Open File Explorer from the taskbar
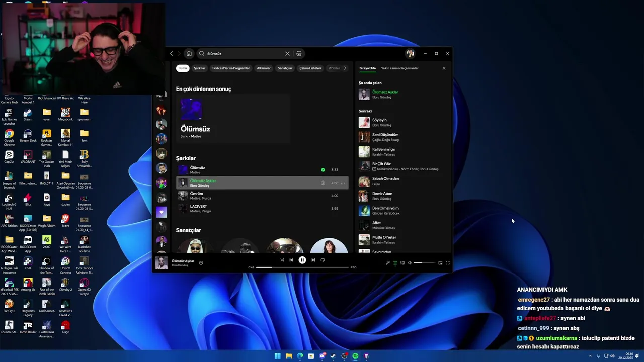The height and width of the screenshot is (362, 644). click(x=289, y=356)
